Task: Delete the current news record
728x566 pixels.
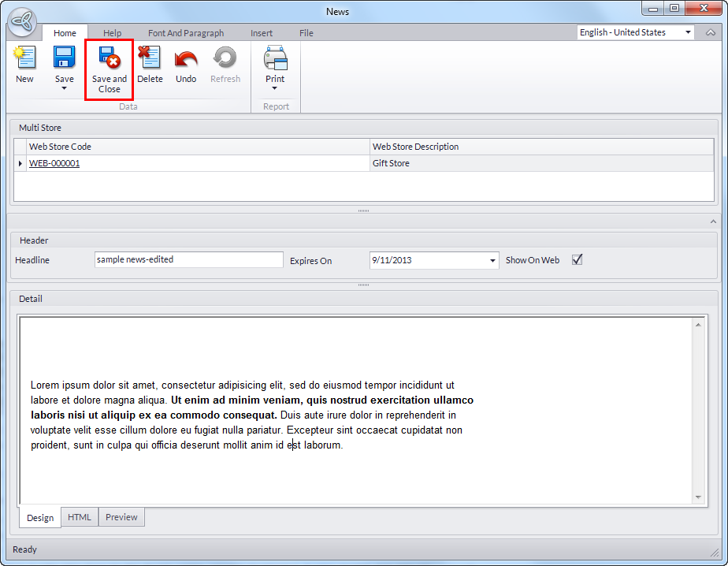Action: coord(150,65)
